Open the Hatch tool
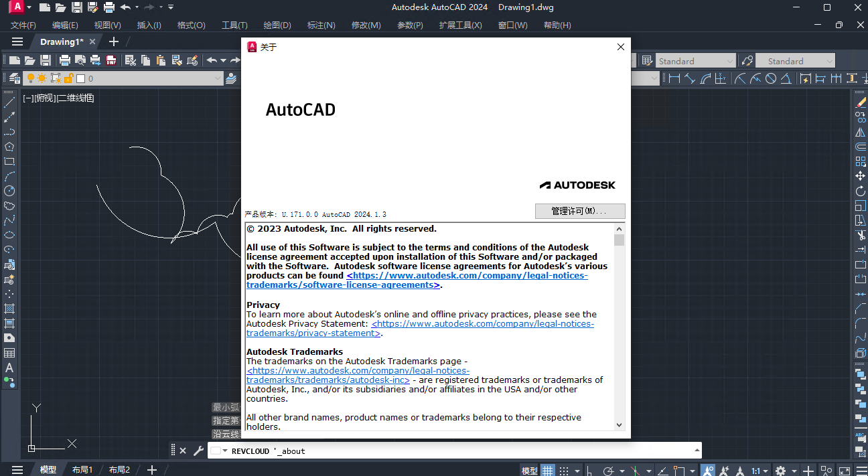The height and width of the screenshot is (476, 868). (x=9, y=308)
